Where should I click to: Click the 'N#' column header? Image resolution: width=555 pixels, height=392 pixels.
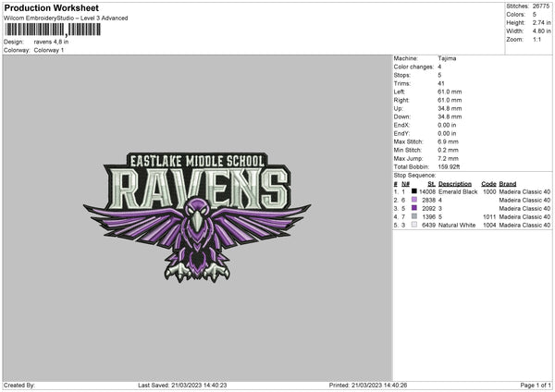coord(406,184)
